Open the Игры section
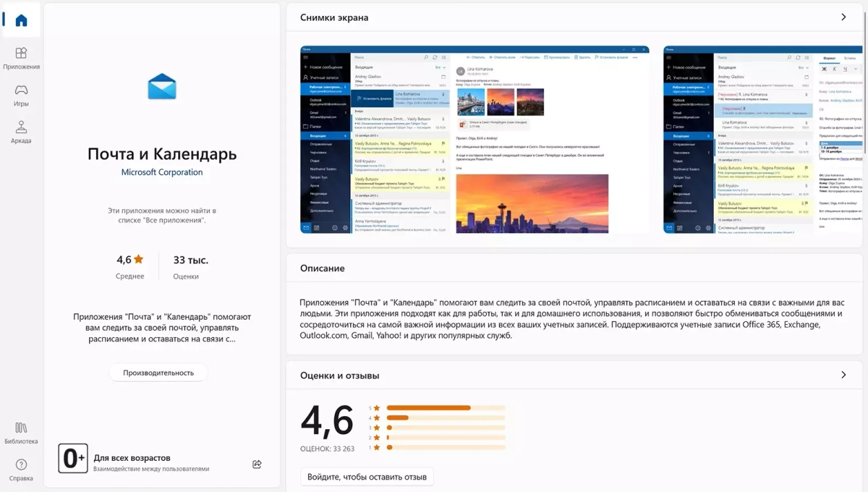This screenshot has height=492, width=868. coord(21,95)
